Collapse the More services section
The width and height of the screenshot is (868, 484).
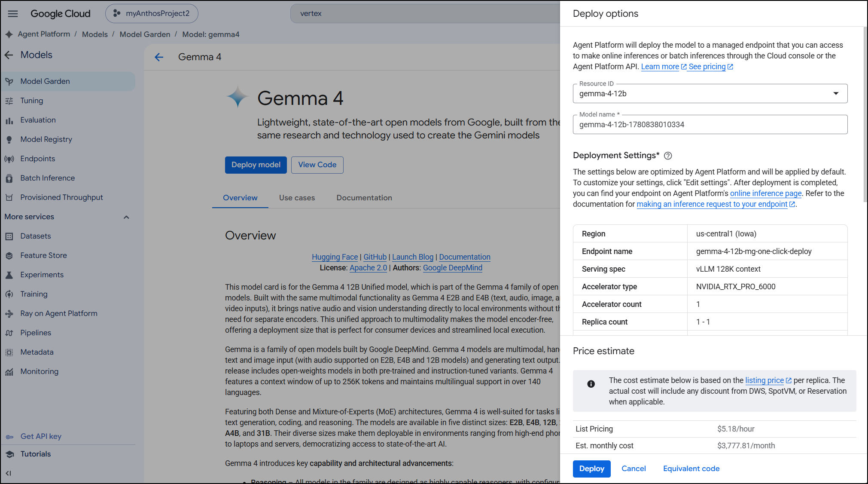click(x=126, y=217)
